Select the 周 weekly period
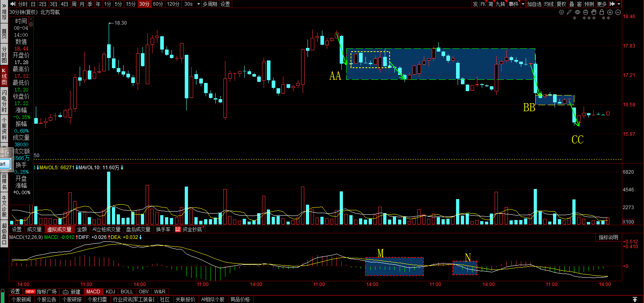Viewport: 644px width, 303px height. (74, 4)
